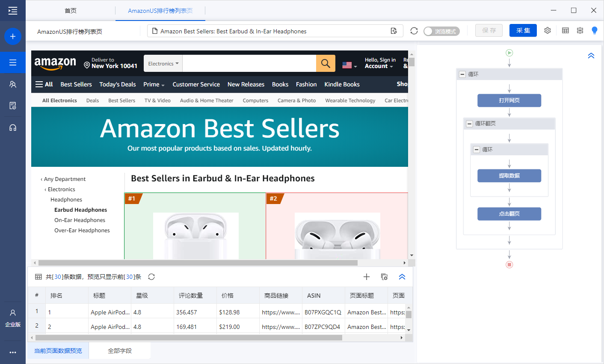The height and width of the screenshot is (364, 604).
Task: Open the workflow layout icon in toolbar
Action: 580,30
